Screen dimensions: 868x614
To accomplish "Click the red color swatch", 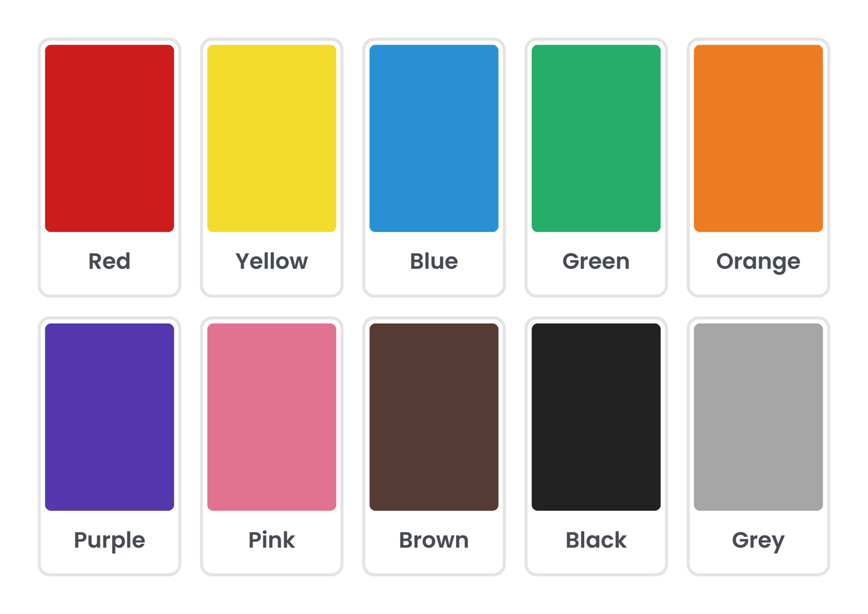I will tap(109, 138).
